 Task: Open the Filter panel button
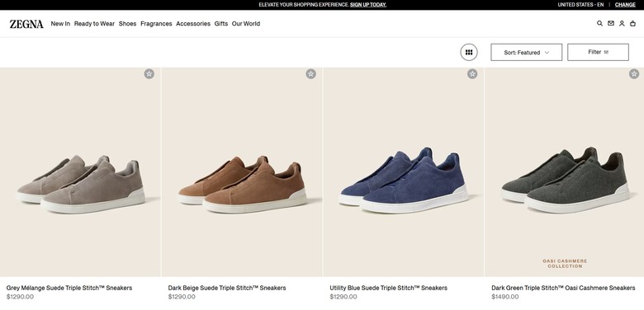pyautogui.click(x=598, y=52)
